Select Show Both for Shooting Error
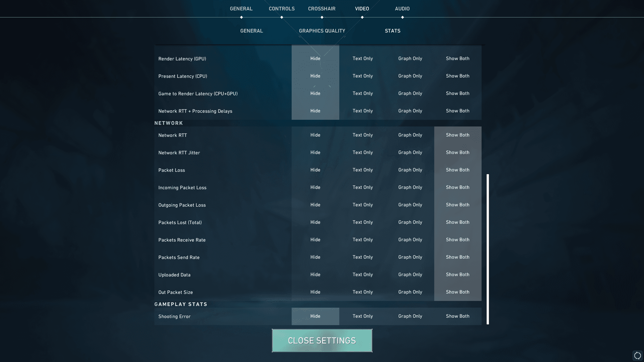Image resolution: width=644 pixels, height=362 pixels. [458, 316]
